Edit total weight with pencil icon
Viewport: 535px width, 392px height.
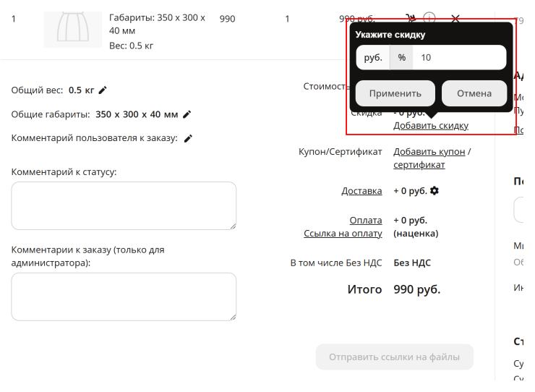click(x=103, y=90)
